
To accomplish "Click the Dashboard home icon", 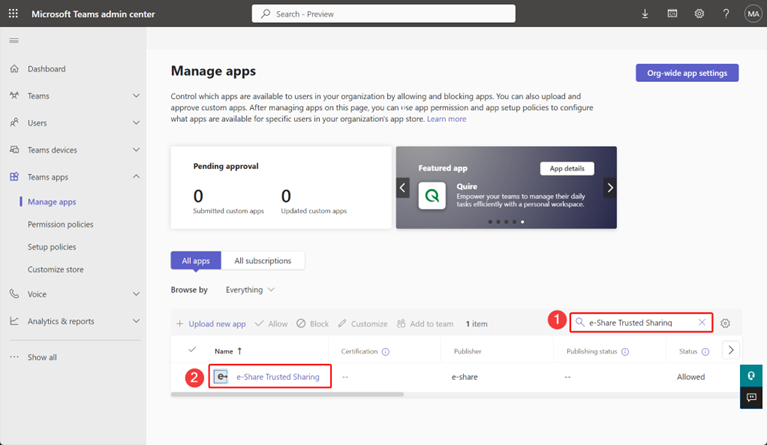I will click(x=14, y=69).
